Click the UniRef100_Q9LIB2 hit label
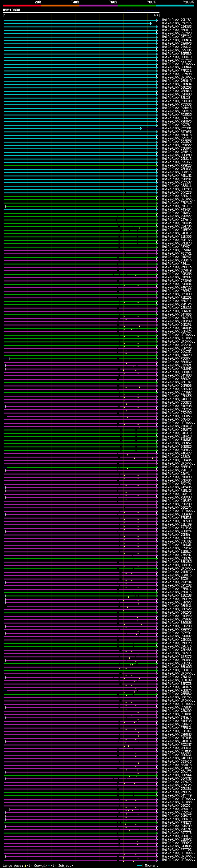This screenshot has height=868, width=197. (x=177, y=20)
